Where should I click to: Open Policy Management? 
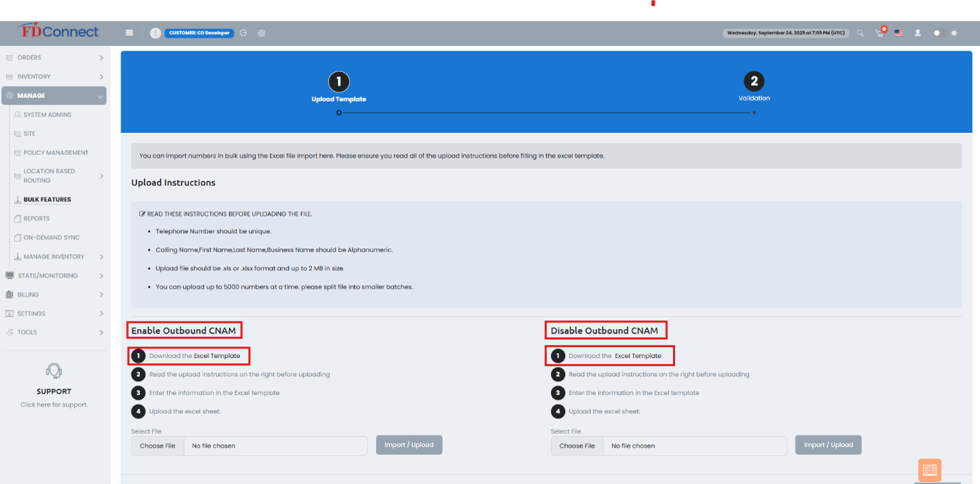coord(56,153)
